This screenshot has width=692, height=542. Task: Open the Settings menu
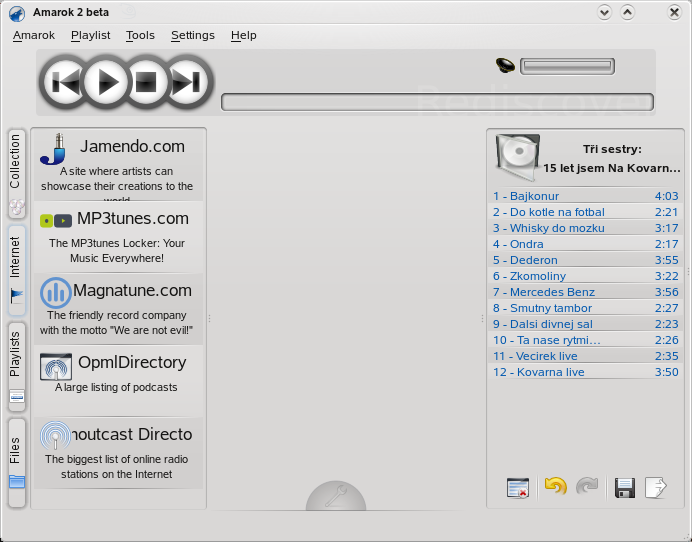coord(192,35)
